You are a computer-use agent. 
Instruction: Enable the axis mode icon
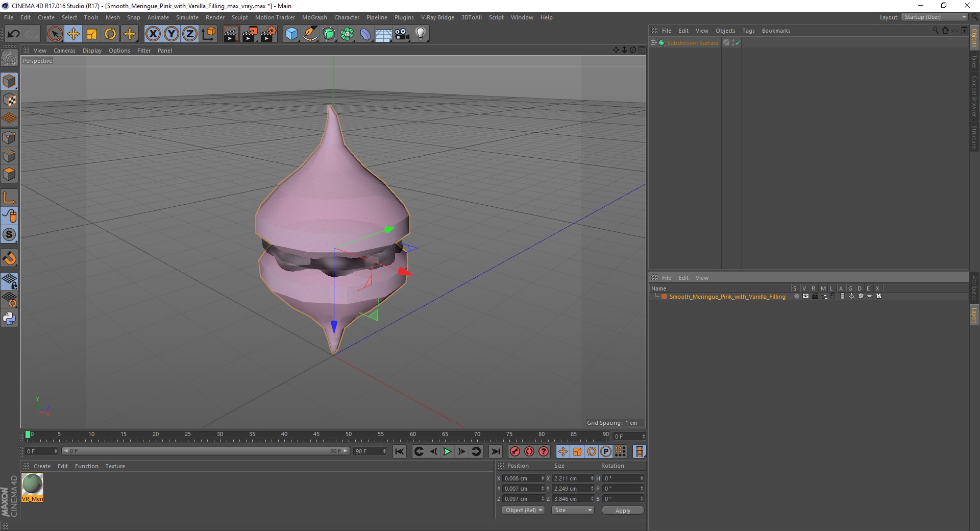click(x=9, y=198)
